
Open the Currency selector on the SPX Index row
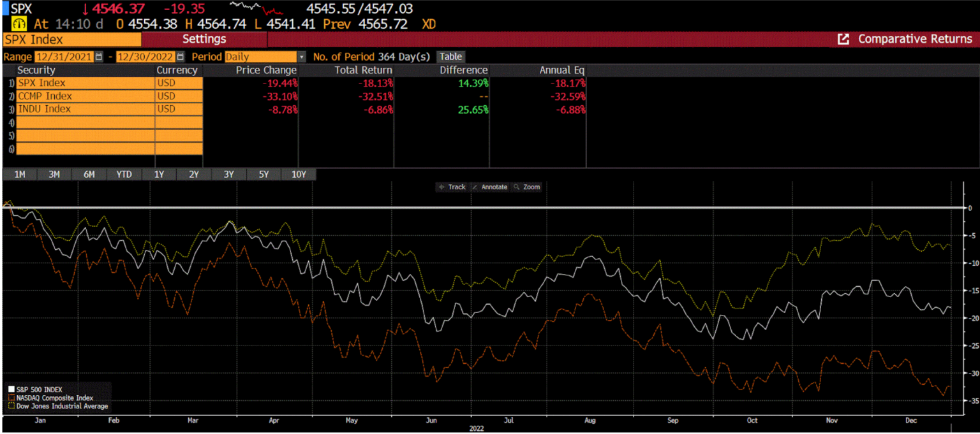pyautogui.click(x=179, y=83)
